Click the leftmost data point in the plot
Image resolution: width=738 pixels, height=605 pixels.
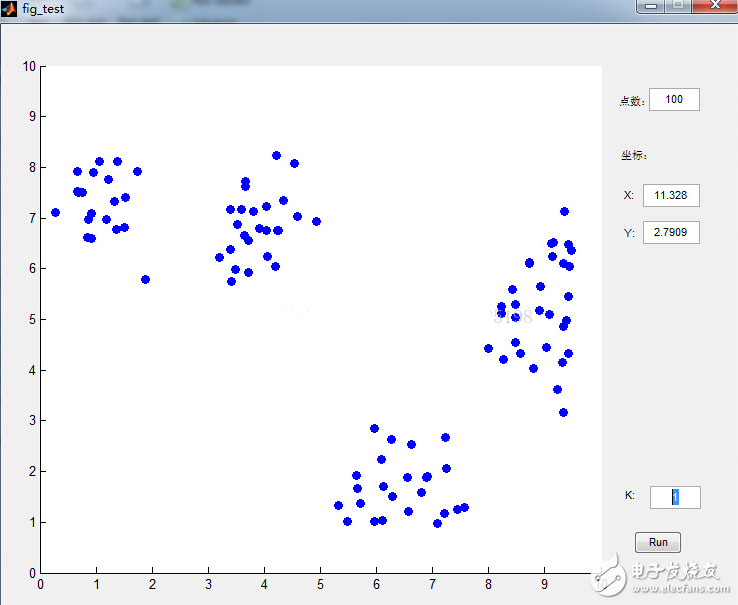pyautogui.click(x=55, y=212)
